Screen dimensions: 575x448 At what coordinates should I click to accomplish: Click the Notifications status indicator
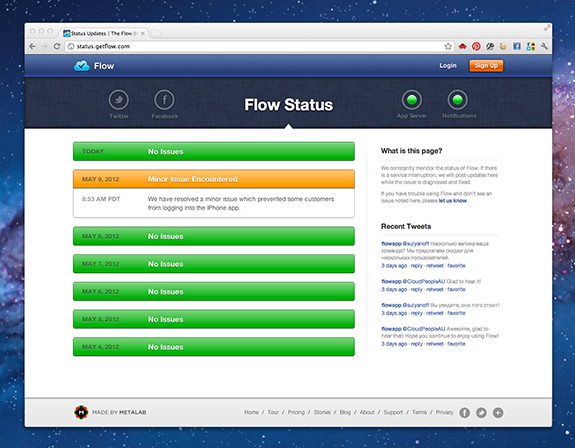pos(457,100)
